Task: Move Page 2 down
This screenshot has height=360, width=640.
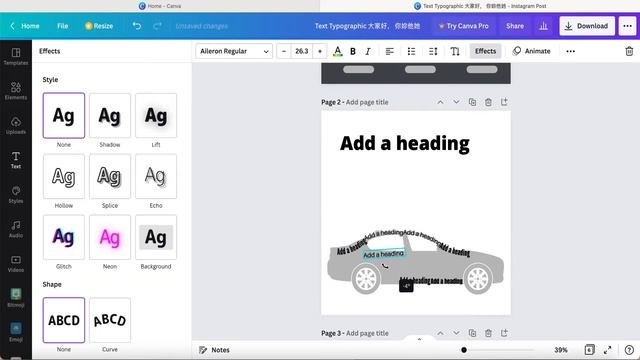Action: click(x=456, y=102)
